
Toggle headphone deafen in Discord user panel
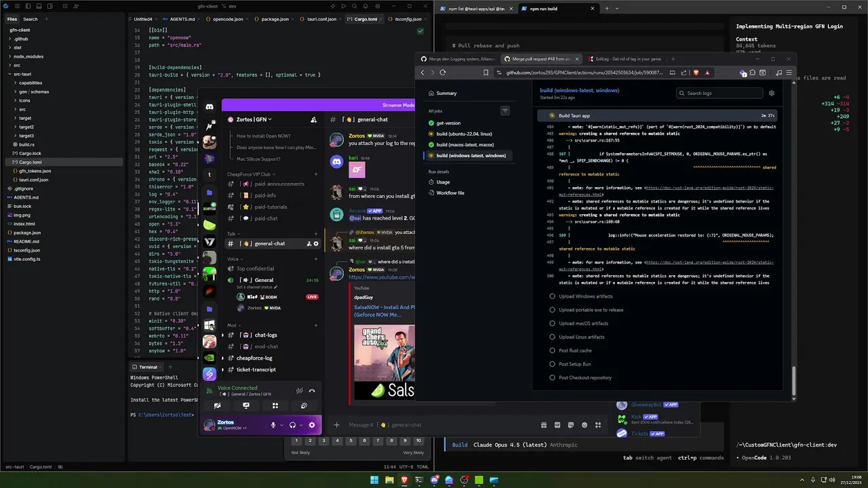(292, 425)
